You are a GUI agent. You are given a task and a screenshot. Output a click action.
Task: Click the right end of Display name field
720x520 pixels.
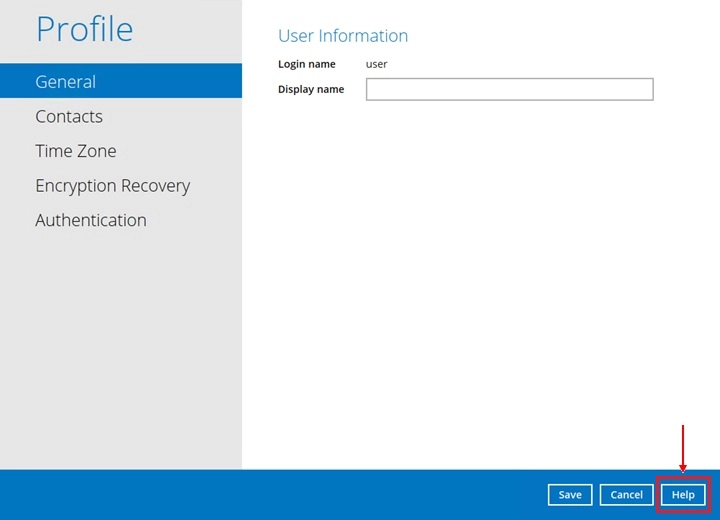point(645,90)
